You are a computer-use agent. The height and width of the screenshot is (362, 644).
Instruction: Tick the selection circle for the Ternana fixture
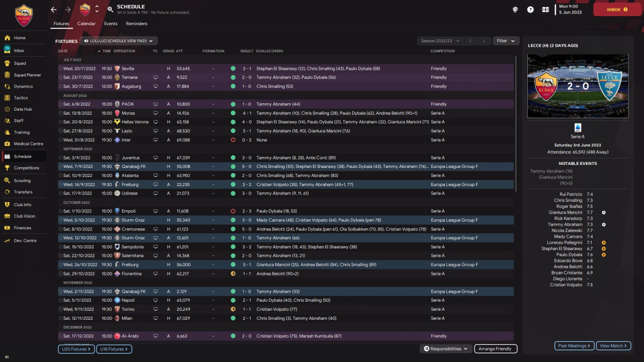pyautogui.click(x=60, y=77)
